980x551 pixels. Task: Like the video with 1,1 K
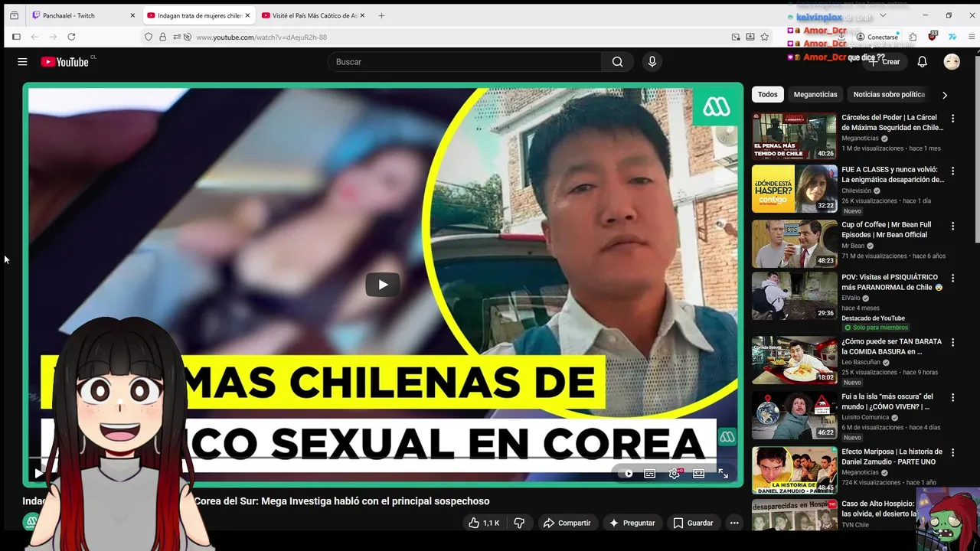click(x=484, y=523)
